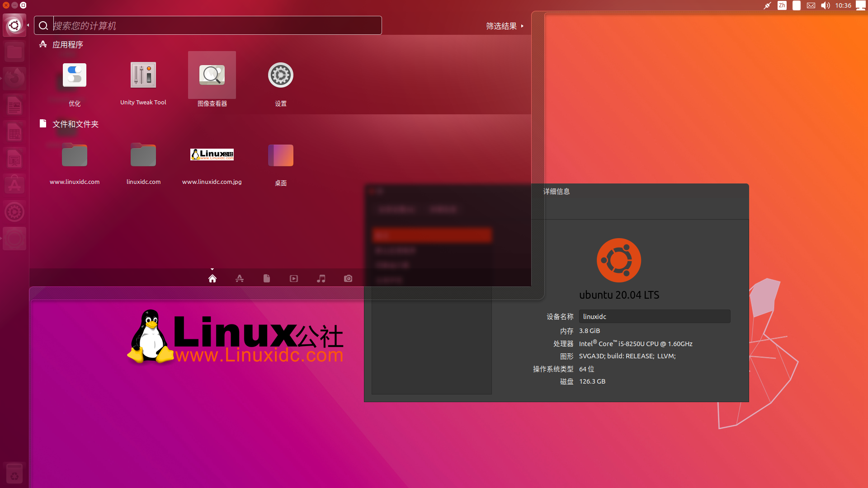Open www.linuxidc.com.jpg file

click(x=212, y=155)
